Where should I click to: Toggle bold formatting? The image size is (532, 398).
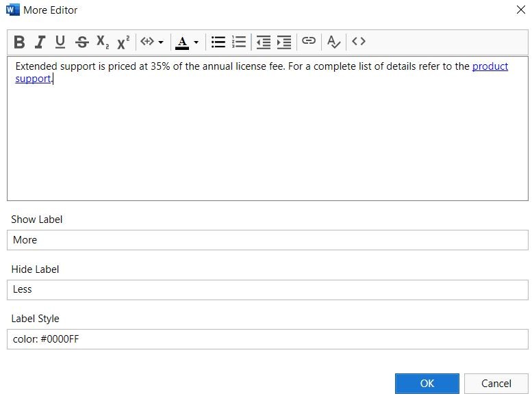[19, 42]
